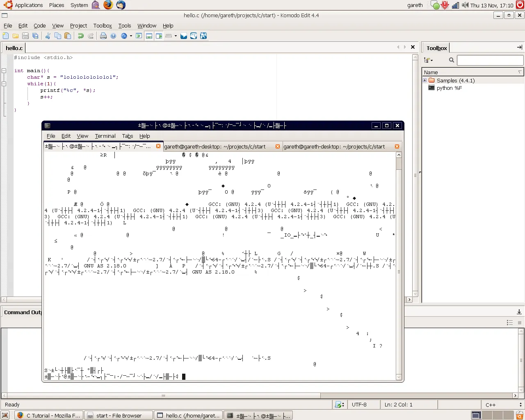This screenshot has height=420, width=525.
Task: Focus the Toolbox search field
Action: 490,60
